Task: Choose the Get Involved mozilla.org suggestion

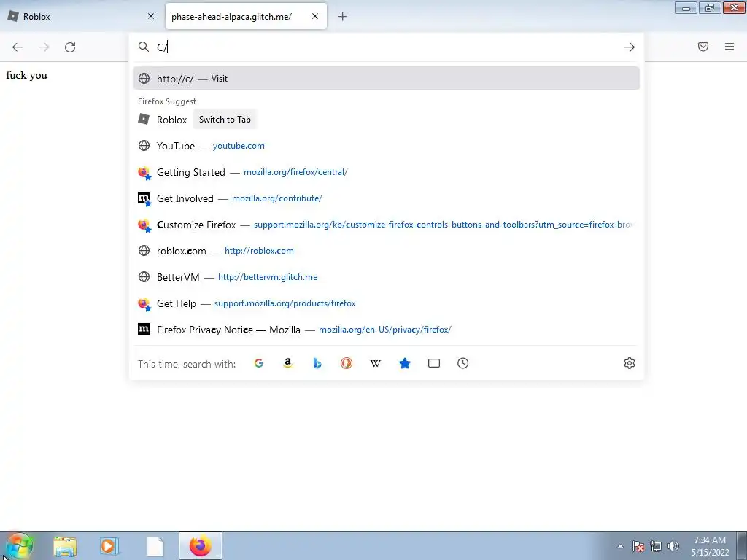Action: click(x=387, y=198)
